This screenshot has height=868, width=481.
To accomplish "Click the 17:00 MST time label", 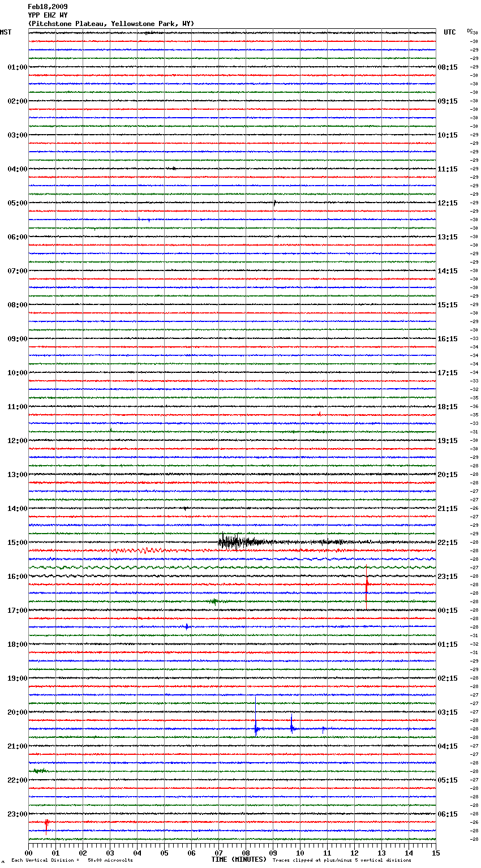I will click(17, 611).
